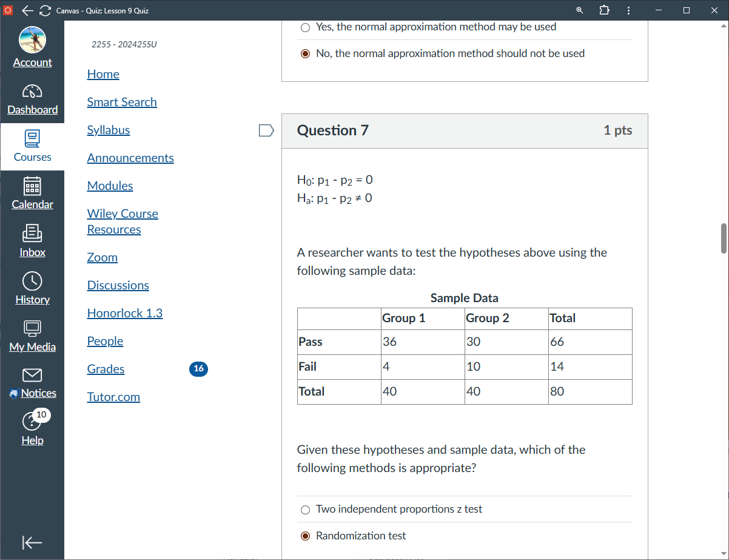Screen dimensions: 729x560
Task: View recent History
Action: [32, 288]
